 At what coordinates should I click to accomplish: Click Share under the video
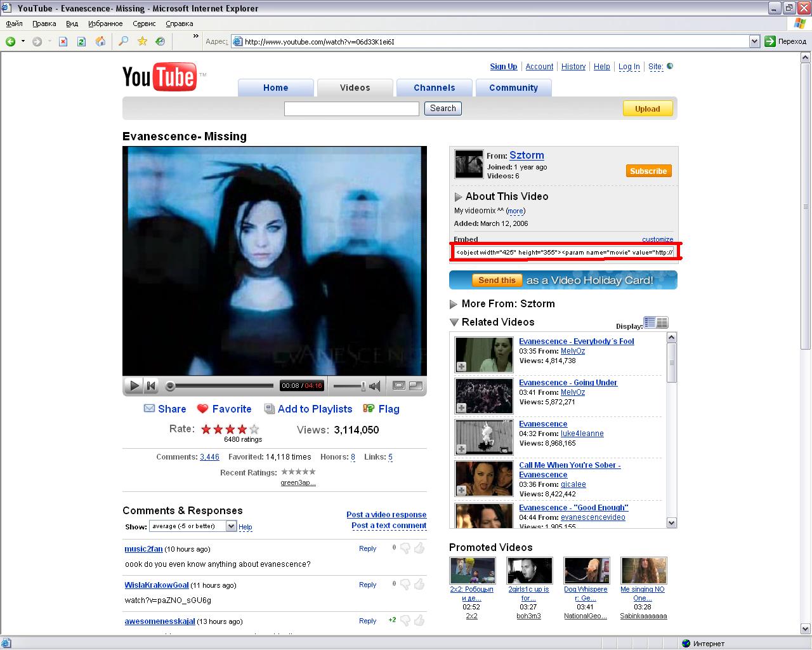click(x=165, y=409)
